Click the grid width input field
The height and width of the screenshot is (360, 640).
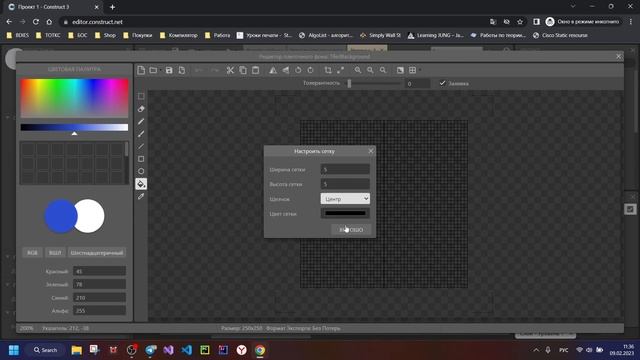[x=345, y=169]
